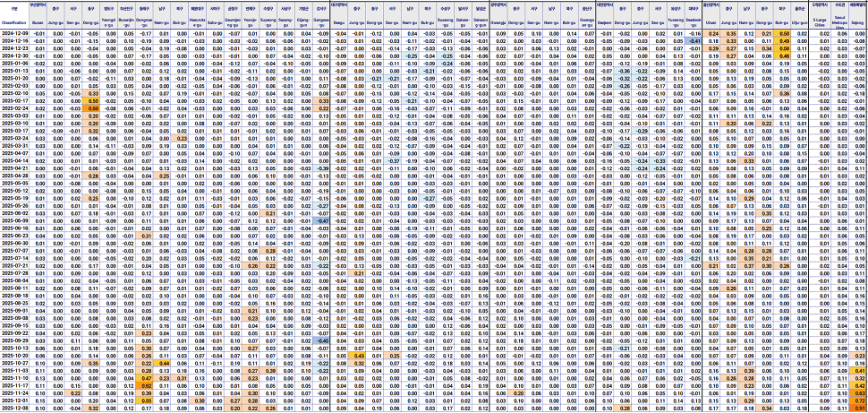Viewport: 868px width, 413px height.
Task: Select the Ulsan column header
Action: [713, 21]
